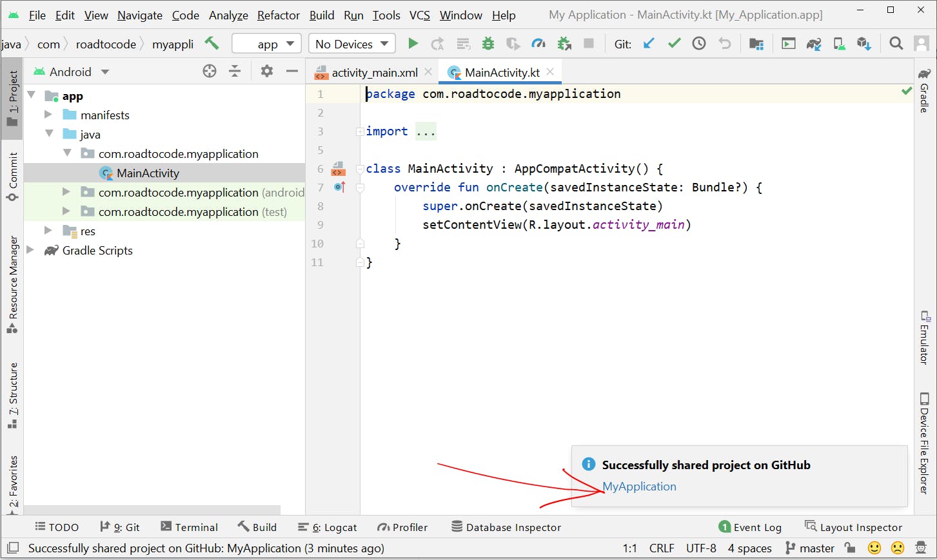Click the Search Everywhere magnifier icon
Screen dimensions: 937x560
click(x=896, y=43)
